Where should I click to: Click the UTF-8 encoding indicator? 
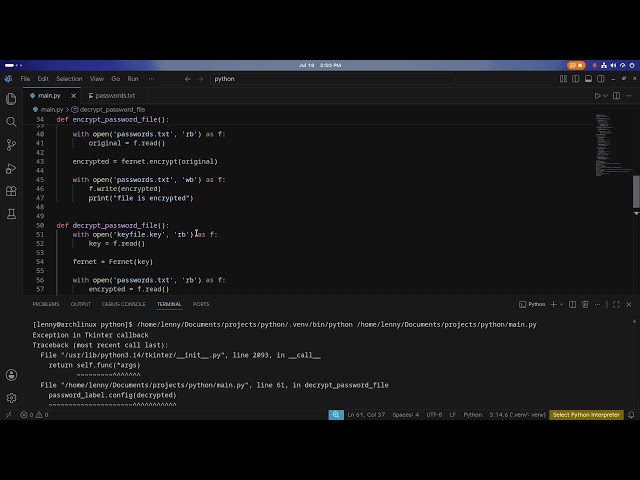pos(434,415)
